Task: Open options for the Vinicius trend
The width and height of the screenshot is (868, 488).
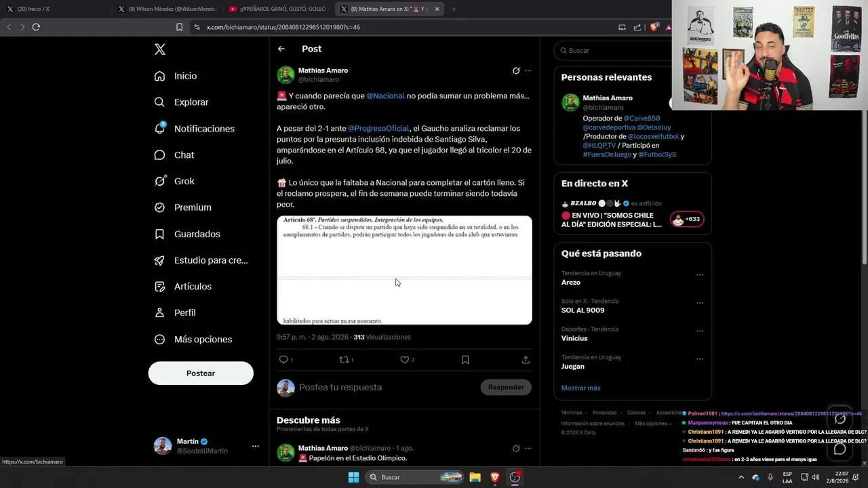Action: pyautogui.click(x=700, y=331)
